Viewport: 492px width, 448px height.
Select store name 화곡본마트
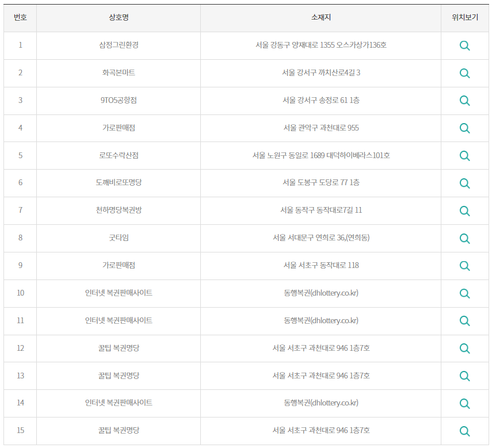tap(119, 72)
